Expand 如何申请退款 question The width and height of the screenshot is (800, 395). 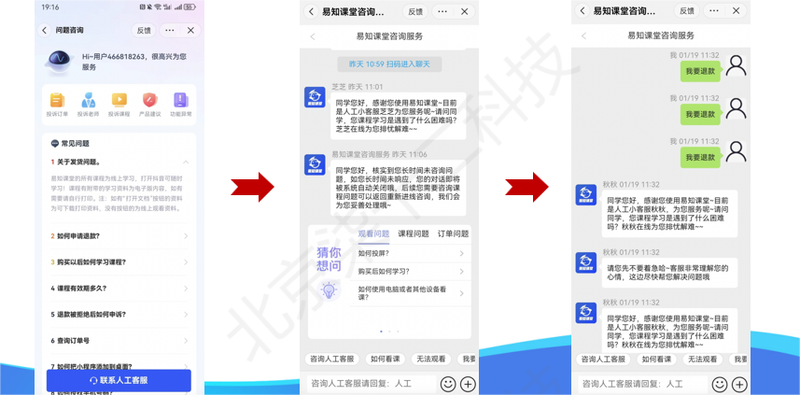click(x=119, y=236)
